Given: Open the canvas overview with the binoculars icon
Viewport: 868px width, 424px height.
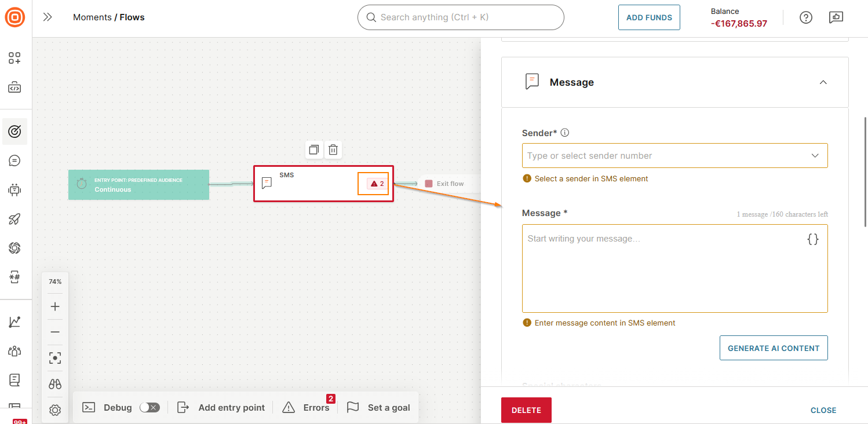Looking at the screenshot, I should pos(54,383).
